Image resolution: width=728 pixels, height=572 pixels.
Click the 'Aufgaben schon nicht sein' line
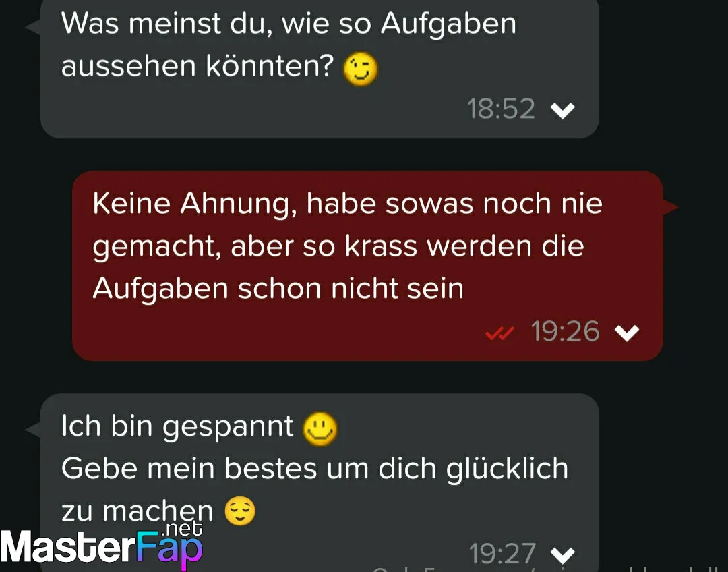click(x=278, y=289)
